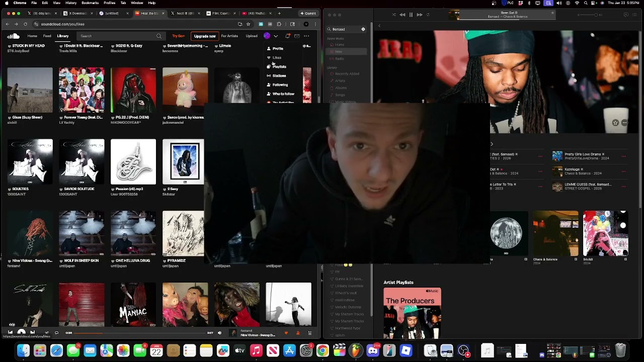Click the Music search field containing $amaad
The image size is (644, 362).
(346, 29)
